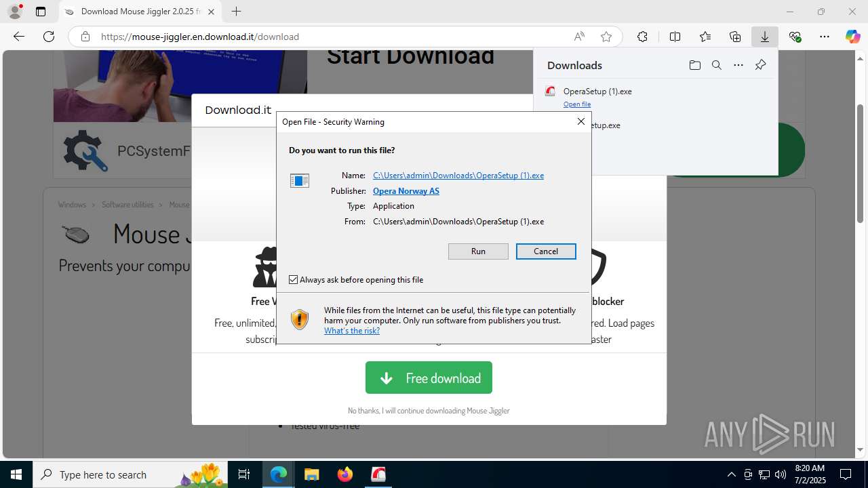
Task: Open Edge Settings and more menu
Action: [x=825, y=37]
